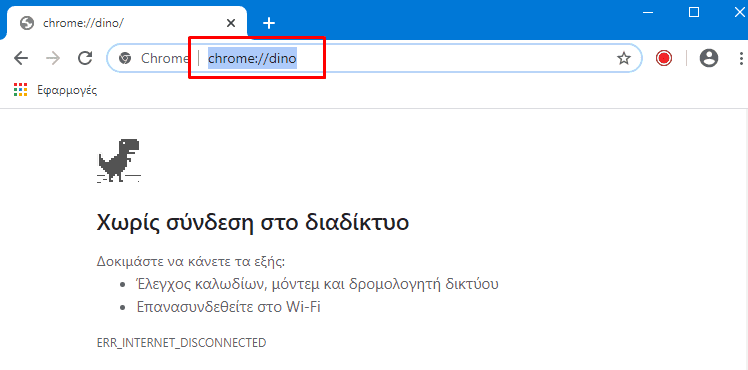
Task: Bookmark this page with the star icon
Action: click(623, 58)
